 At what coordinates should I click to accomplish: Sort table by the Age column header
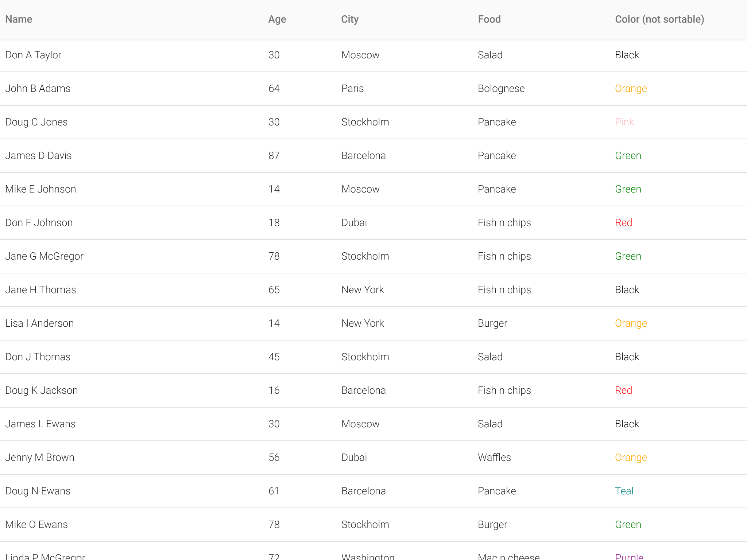click(x=277, y=19)
